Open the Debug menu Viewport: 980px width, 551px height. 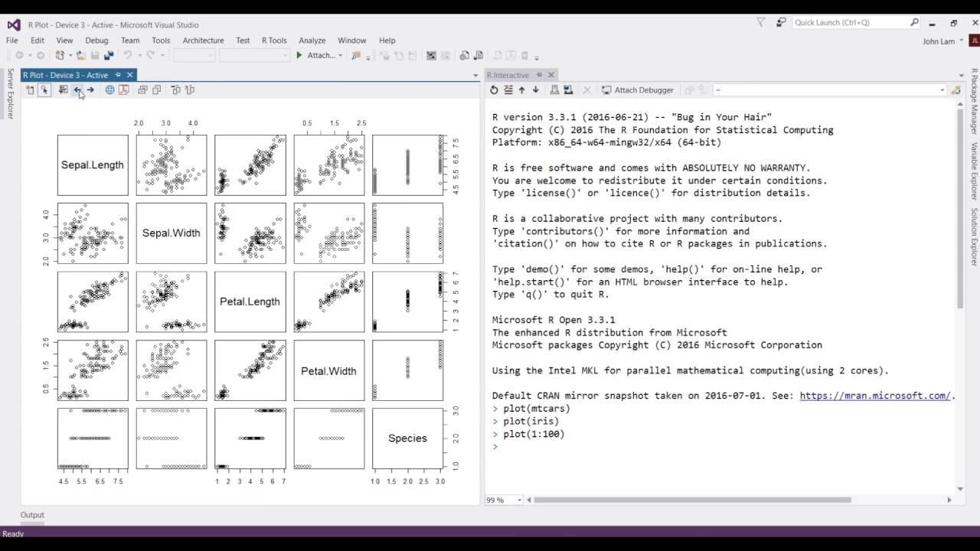(x=96, y=41)
